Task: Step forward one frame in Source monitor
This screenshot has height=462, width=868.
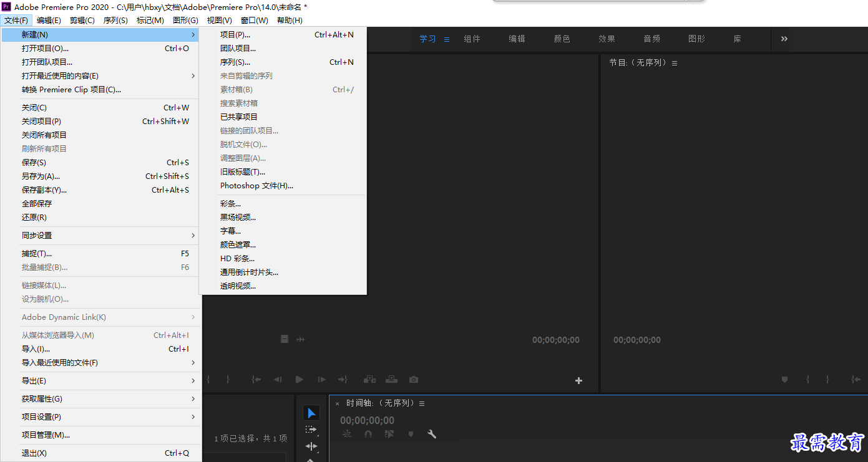Action: coord(321,379)
